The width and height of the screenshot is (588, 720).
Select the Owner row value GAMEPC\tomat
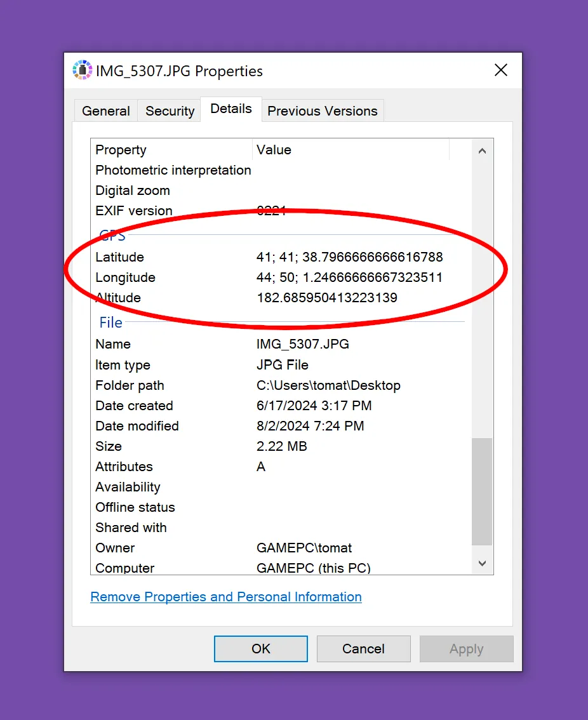[x=304, y=548]
